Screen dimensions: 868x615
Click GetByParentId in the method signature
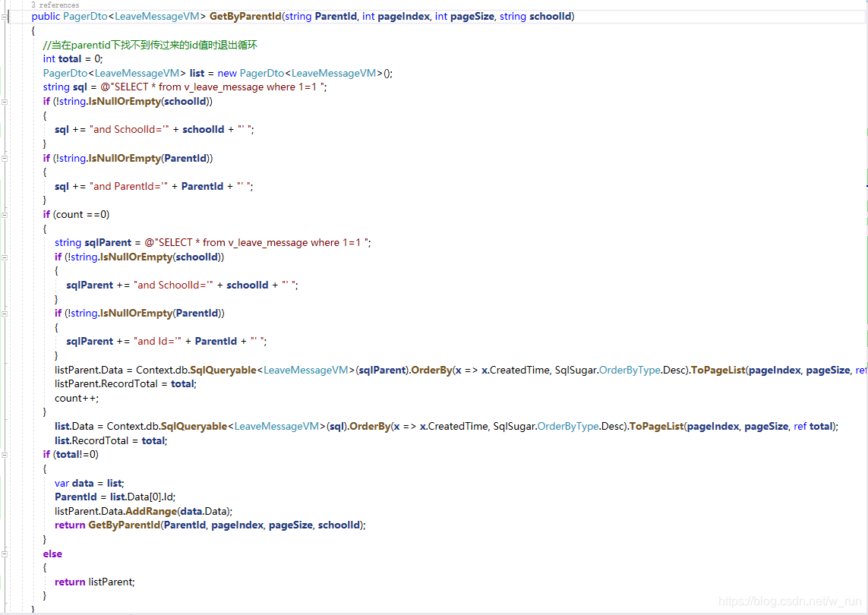click(245, 17)
